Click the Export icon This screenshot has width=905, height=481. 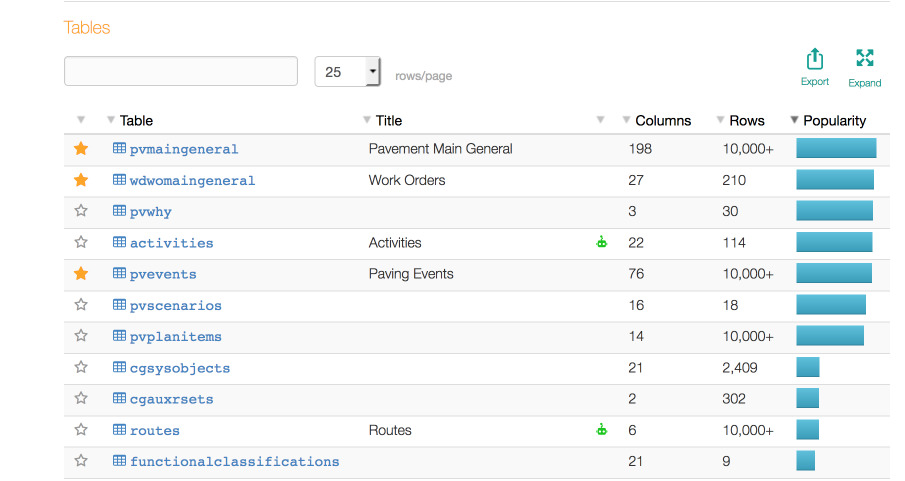[815, 59]
